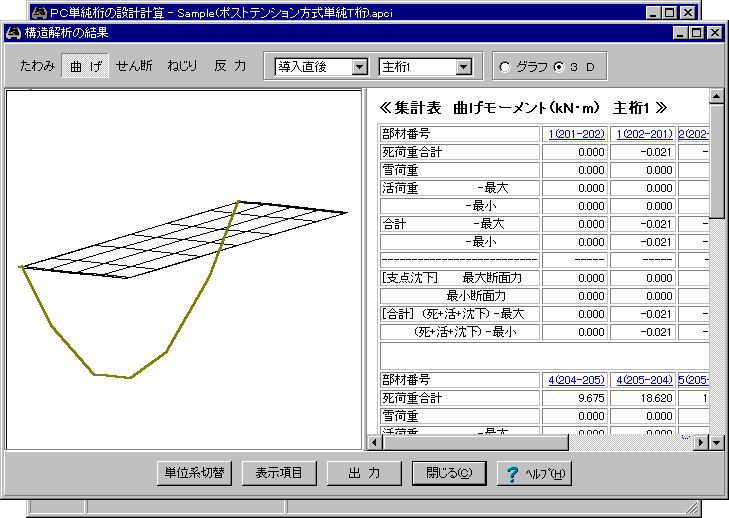Open member link 4(205-204)
This screenshot has height=518, width=729.
[644, 380]
